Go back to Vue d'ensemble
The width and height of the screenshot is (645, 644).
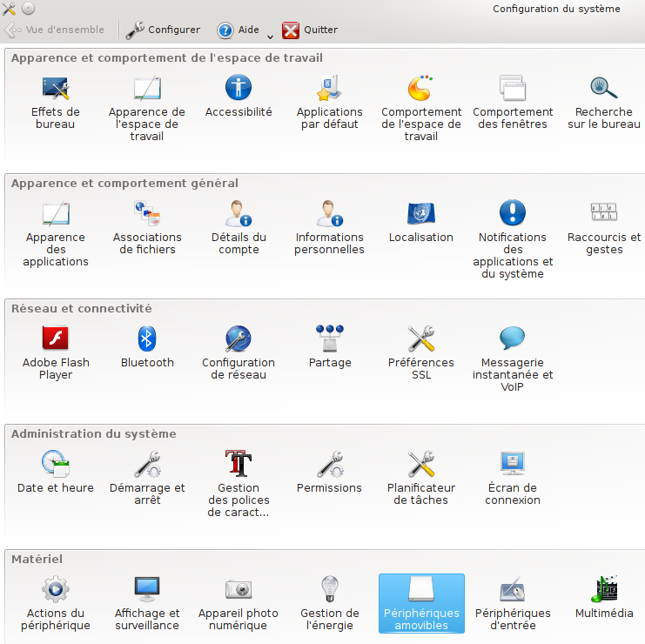(x=54, y=30)
